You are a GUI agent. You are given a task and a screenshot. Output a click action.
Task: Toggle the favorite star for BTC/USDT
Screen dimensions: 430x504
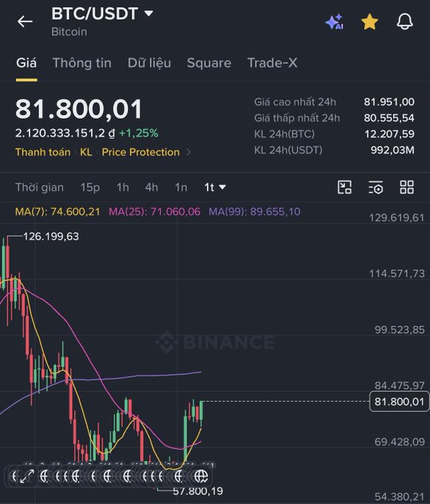point(369,21)
